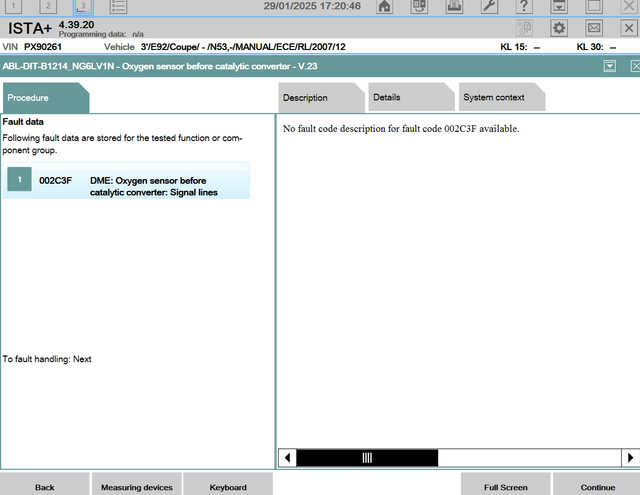Open the vehicle connection manager icon
The width and height of the screenshot is (640, 495).
click(419, 6)
